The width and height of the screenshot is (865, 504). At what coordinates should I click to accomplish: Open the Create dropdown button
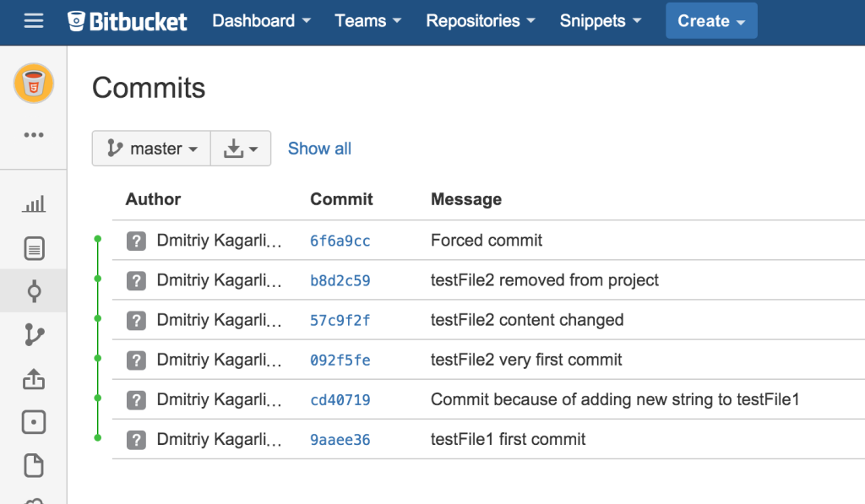(711, 21)
